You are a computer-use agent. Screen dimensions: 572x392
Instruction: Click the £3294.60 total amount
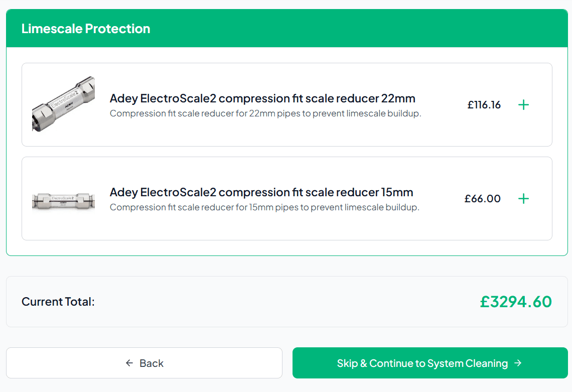pos(515,302)
